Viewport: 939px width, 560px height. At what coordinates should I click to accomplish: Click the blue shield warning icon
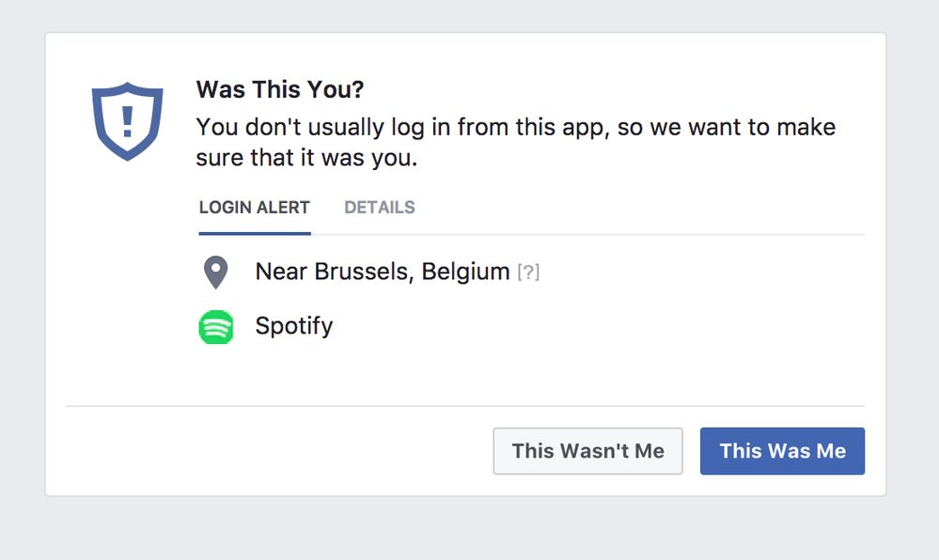click(x=127, y=121)
